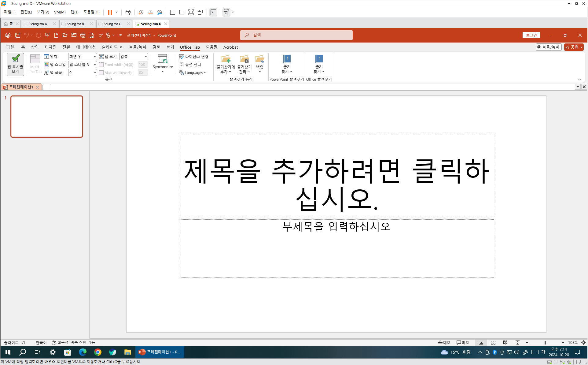Start slide show from status bar icon

pyautogui.click(x=517, y=343)
